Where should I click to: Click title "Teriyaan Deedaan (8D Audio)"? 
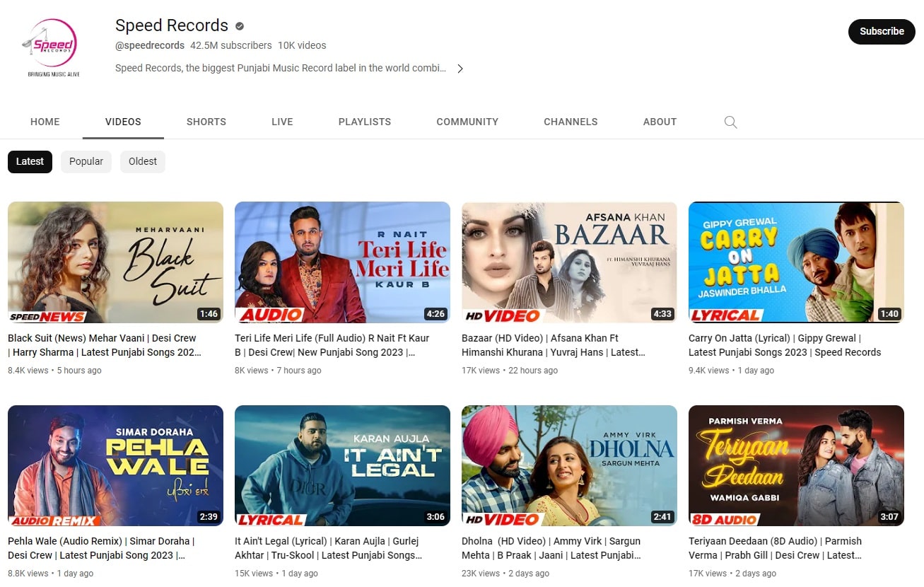pos(776,548)
